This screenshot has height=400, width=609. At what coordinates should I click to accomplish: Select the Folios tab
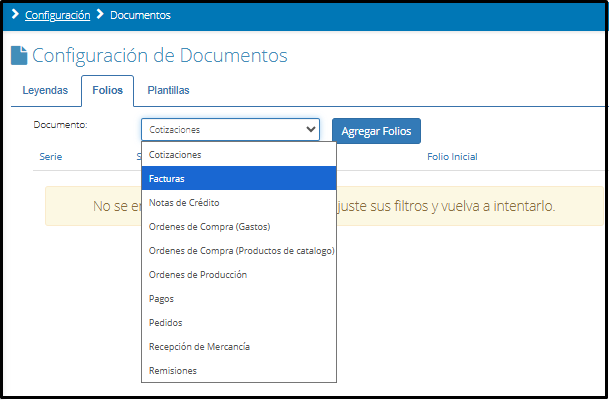pos(107,91)
